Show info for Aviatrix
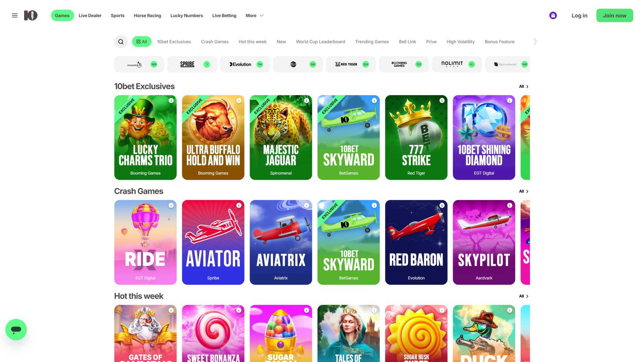 pyautogui.click(x=307, y=205)
